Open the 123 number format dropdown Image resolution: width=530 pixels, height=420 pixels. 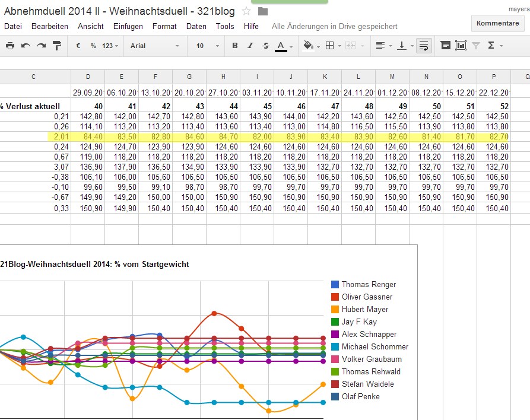[110, 46]
